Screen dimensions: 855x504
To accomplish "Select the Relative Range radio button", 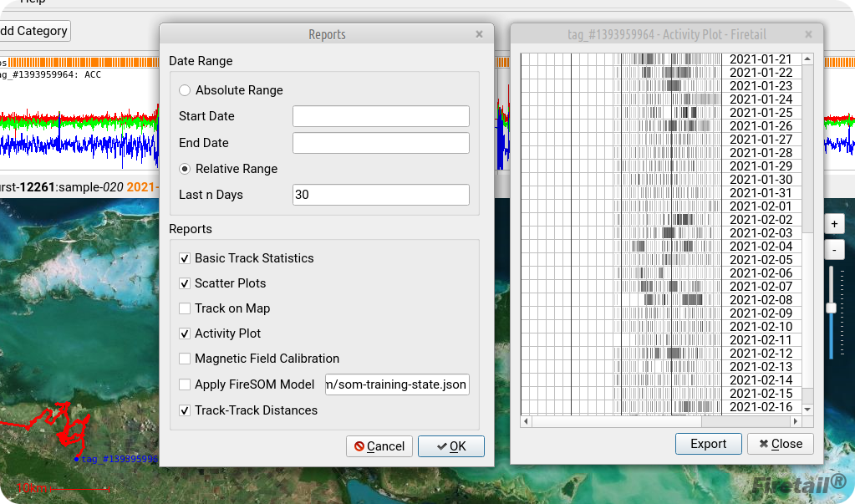I will tap(185, 169).
